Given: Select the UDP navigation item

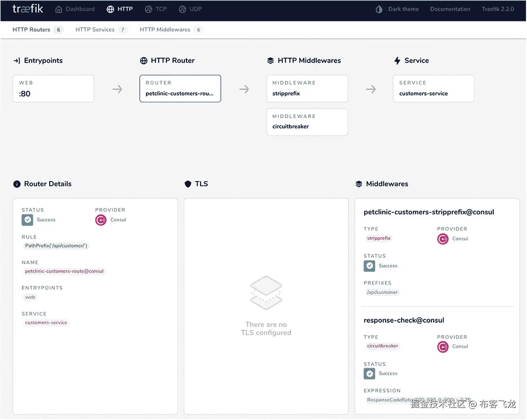Looking at the screenshot, I should [190, 9].
